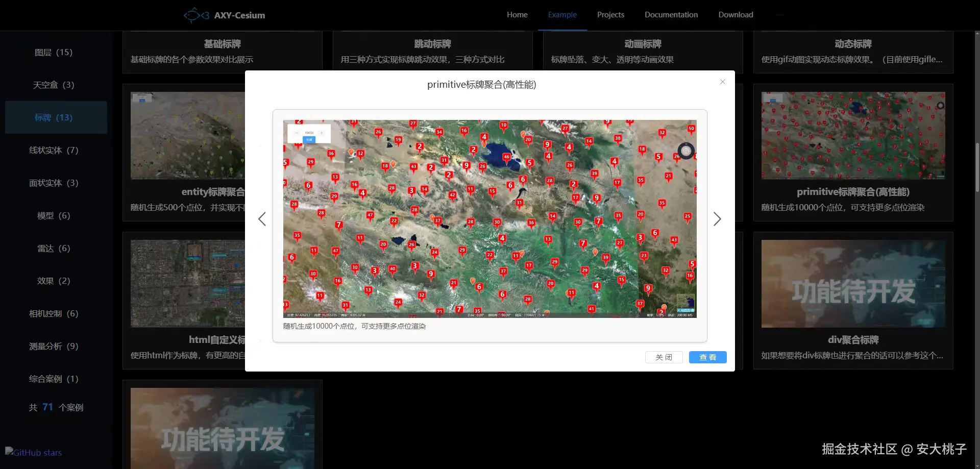The height and width of the screenshot is (469, 980).
Task: Open the div聚合标牌 card thumbnail
Action: 853,284
